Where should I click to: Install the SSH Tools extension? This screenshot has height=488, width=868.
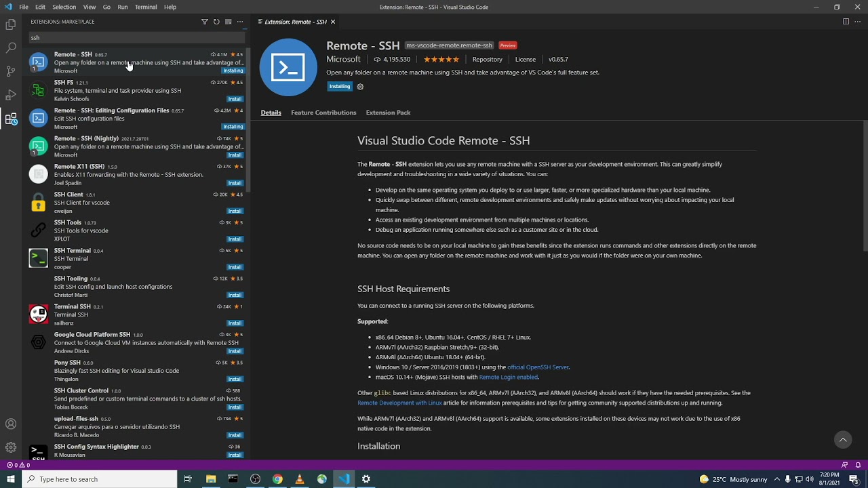tap(235, 239)
